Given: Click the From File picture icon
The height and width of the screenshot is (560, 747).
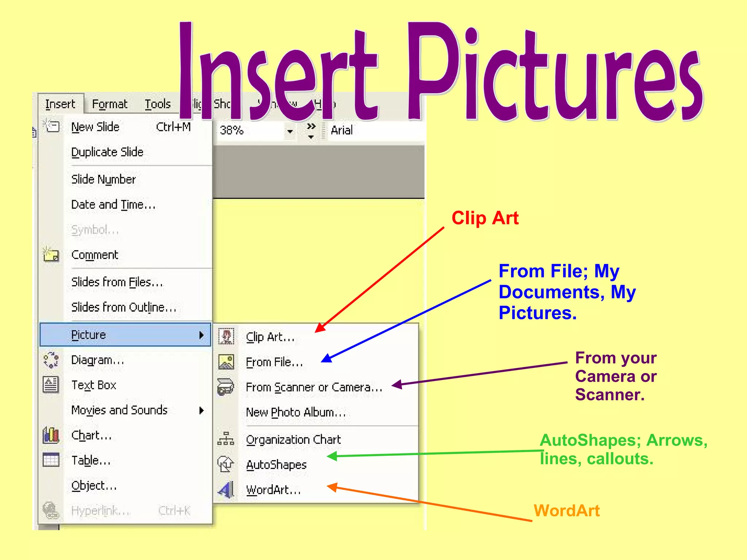Looking at the screenshot, I should click(226, 362).
